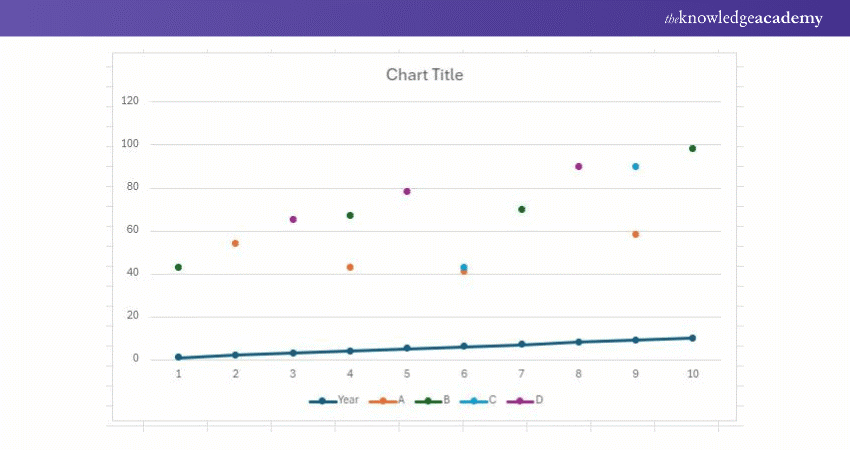
Task: Select the orange A point at category 9
Action: [x=635, y=234]
